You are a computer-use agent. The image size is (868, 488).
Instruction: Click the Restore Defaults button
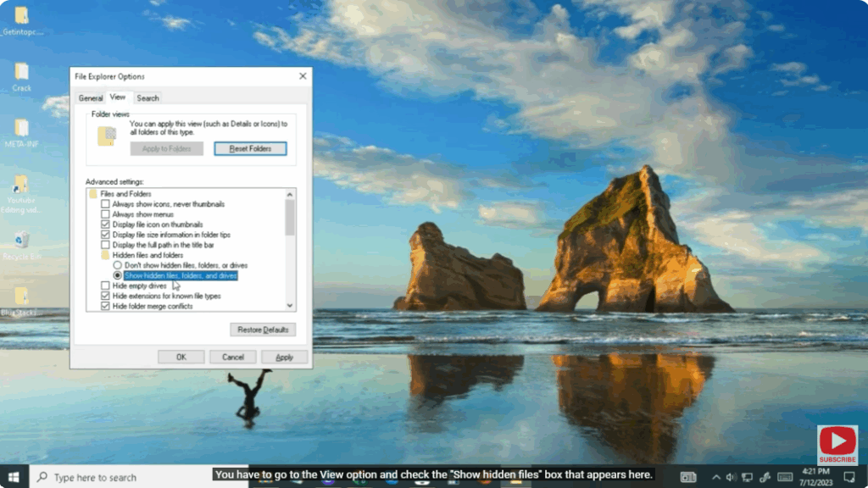click(x=264, y=330)
